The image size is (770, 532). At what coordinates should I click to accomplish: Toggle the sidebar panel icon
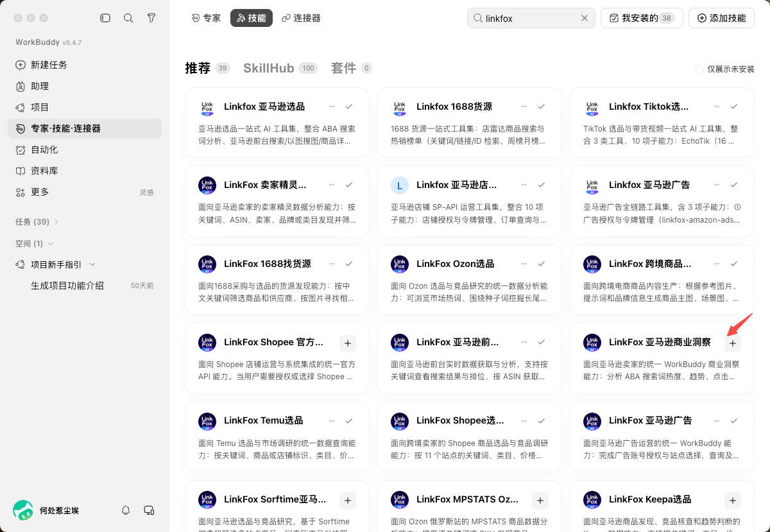105,18
